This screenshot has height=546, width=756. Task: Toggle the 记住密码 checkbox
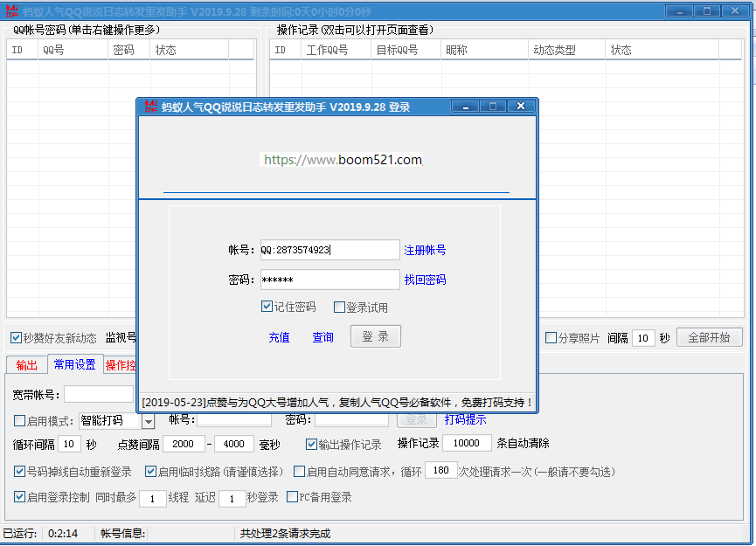point(267,307)
